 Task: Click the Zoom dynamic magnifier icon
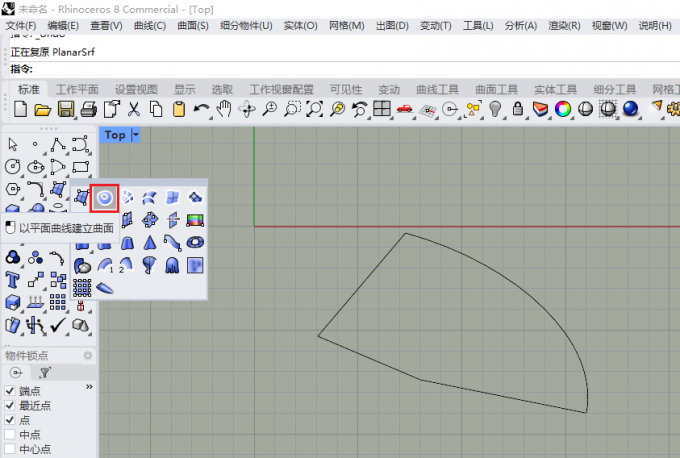pyautogui.click(x=269, y=109)
